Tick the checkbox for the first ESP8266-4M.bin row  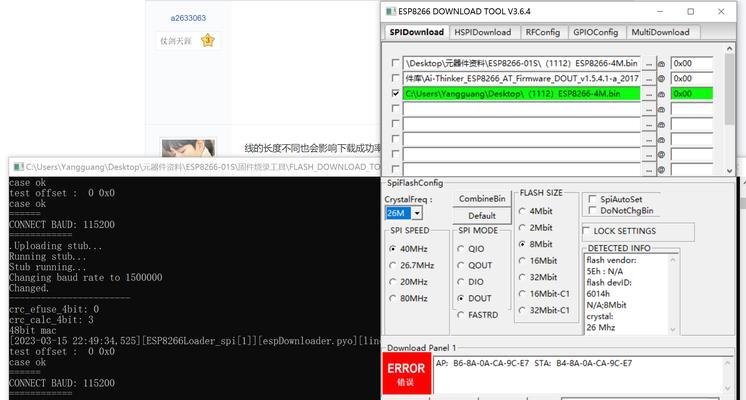pos(395,63)
